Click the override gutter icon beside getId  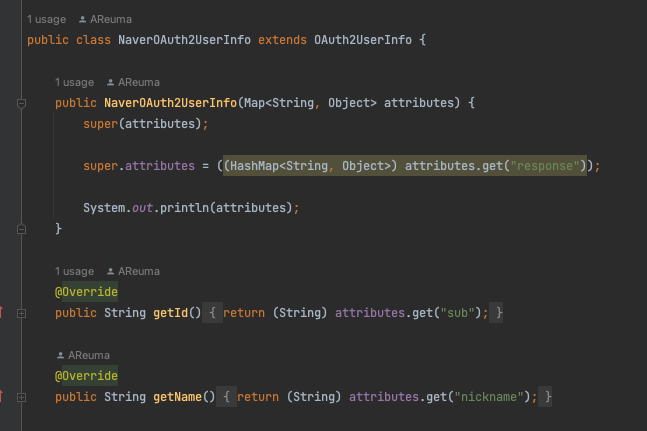click(3, 313)
